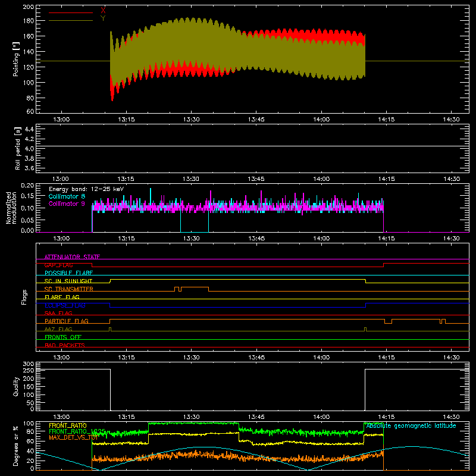Viewport: 476px width, 476px height.
Task: Click the FRONTS_OFF flag label
Action: (63, 337)
